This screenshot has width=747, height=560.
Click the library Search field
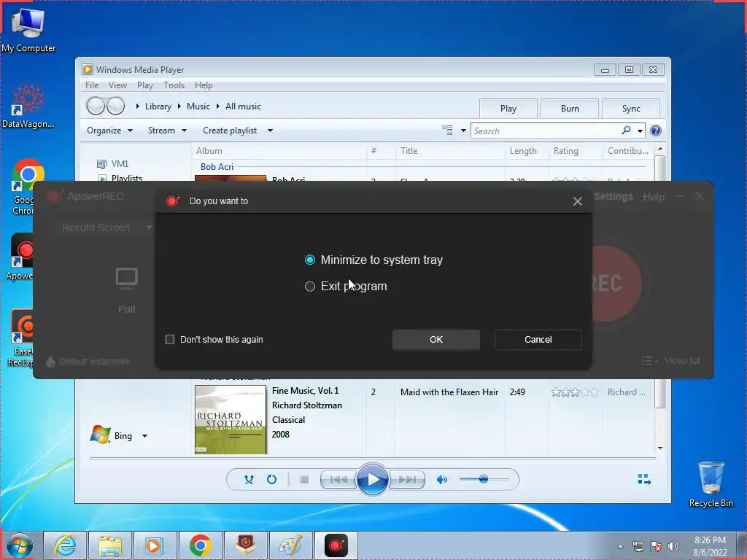pyautogui.click(x=546, y=131)
